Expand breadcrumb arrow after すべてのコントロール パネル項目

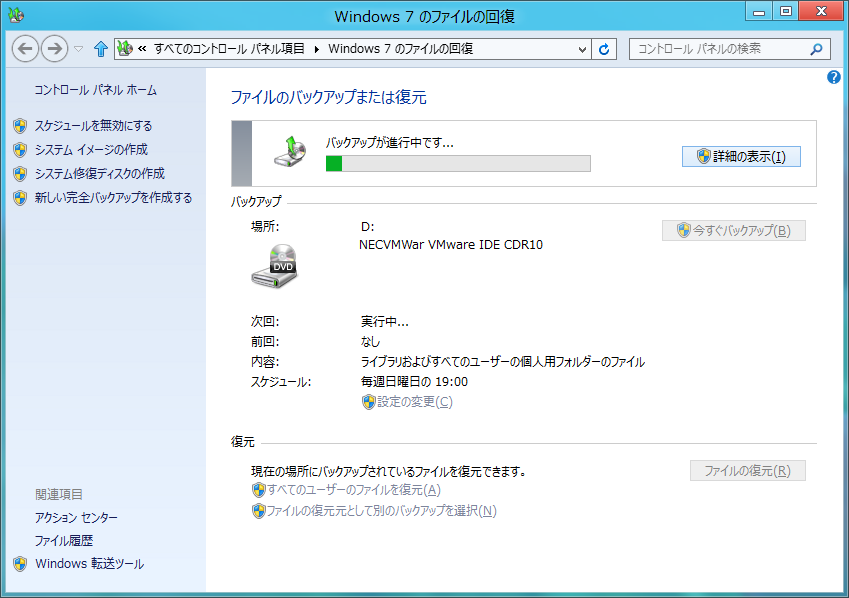316,49
